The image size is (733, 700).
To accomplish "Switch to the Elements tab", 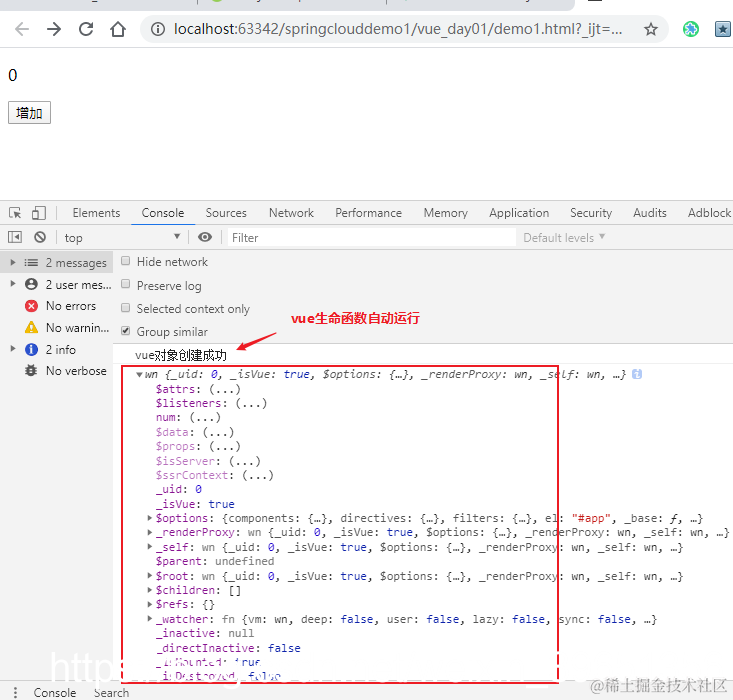I will pyautogui.click(x=96, y=213).
